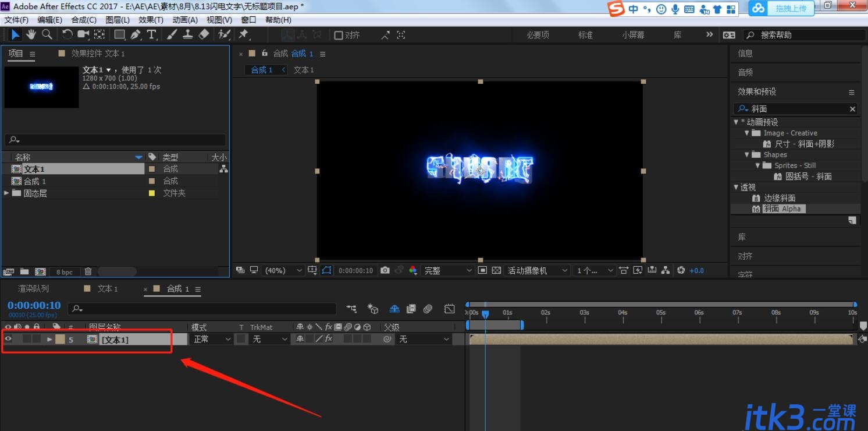Select the Rectangle shape tool

pos(120,35)
